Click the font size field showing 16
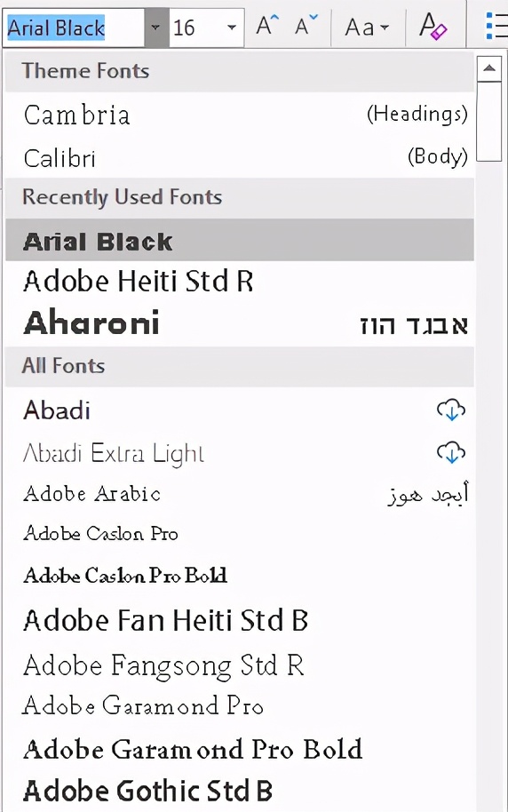 click(x=195, y=28)
